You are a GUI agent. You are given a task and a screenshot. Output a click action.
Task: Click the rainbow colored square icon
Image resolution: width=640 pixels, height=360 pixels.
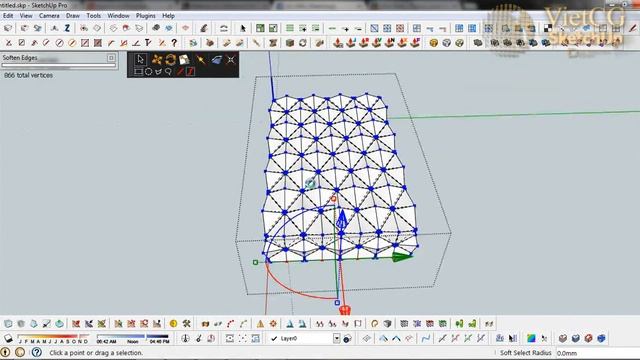[531, 338]
